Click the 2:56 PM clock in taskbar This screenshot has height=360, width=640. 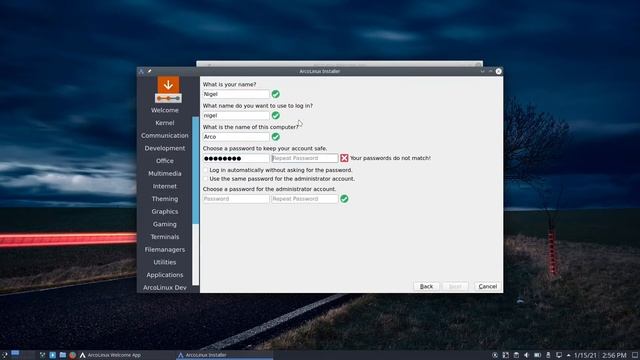pos(614,356)
